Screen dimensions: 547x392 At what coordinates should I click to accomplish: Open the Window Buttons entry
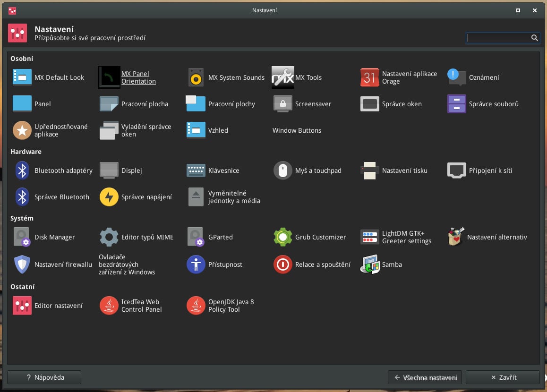pos(297,130)
